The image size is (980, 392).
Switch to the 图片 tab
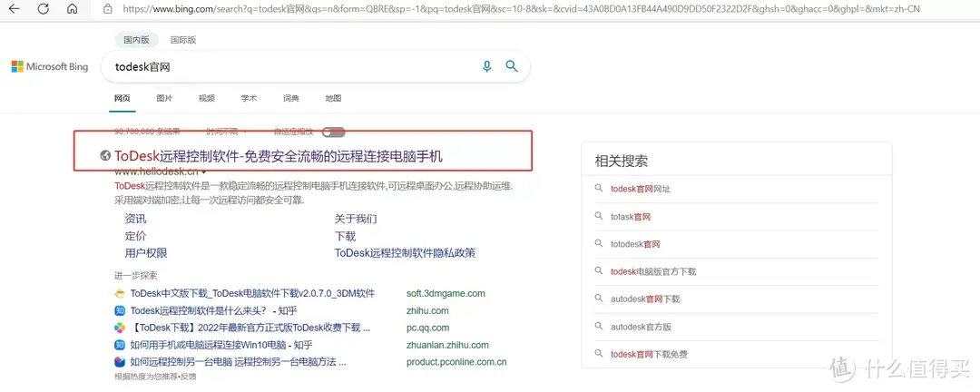(165, 98)
